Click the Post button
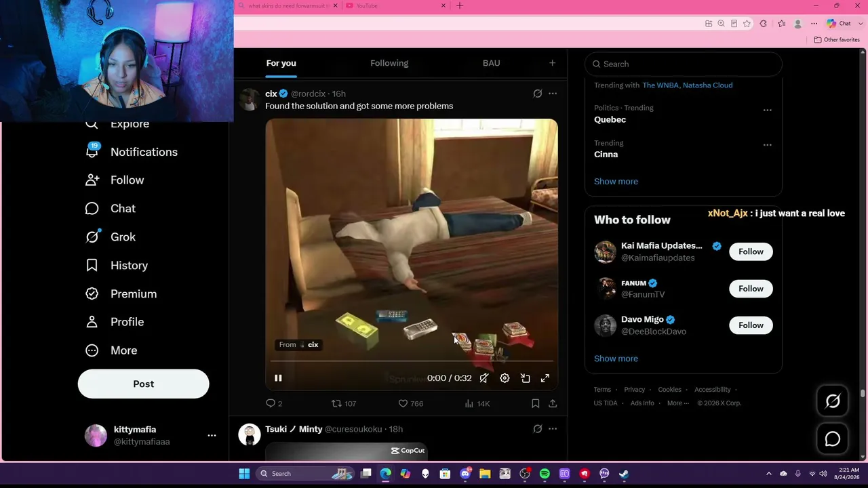 (143, 384)
